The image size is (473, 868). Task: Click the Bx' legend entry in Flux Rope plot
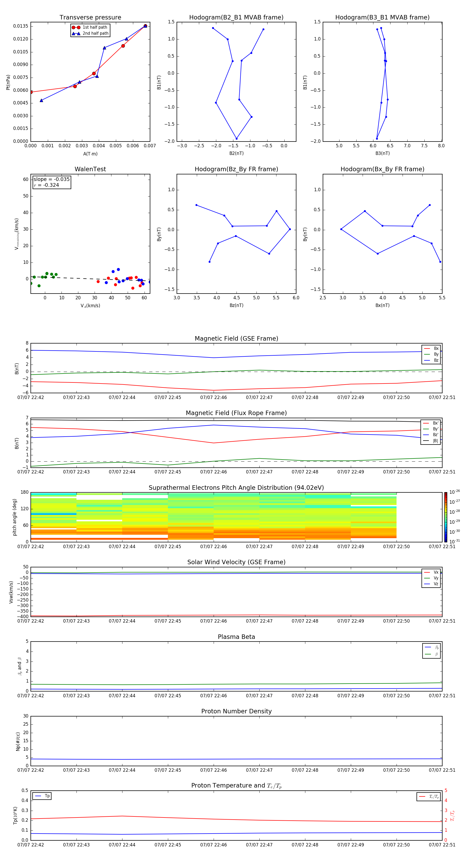[431, 423]
